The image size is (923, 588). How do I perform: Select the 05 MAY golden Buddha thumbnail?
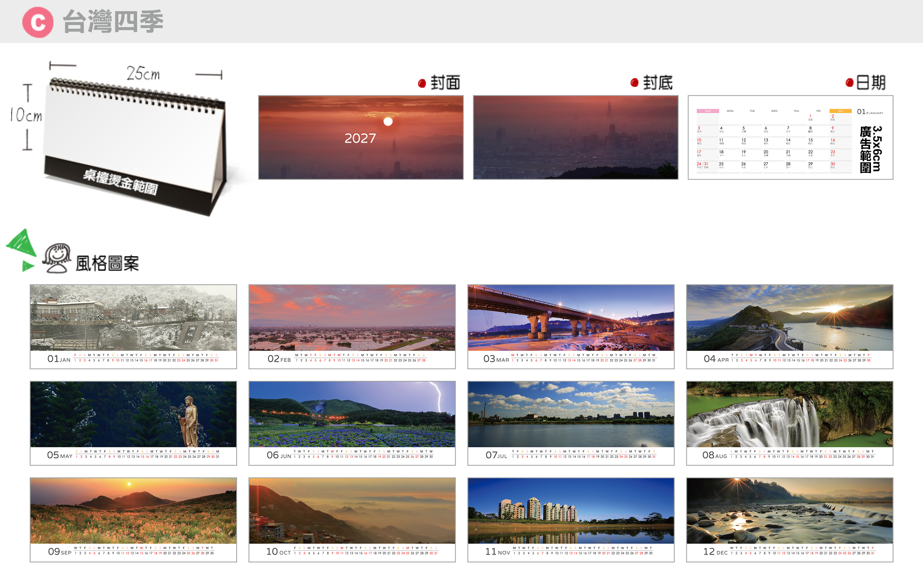coord(133,423)
